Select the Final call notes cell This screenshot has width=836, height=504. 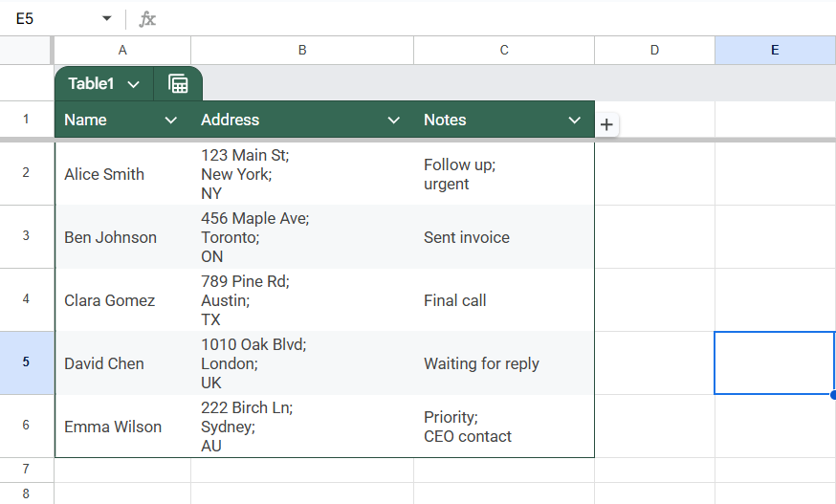tap(504, 299)
